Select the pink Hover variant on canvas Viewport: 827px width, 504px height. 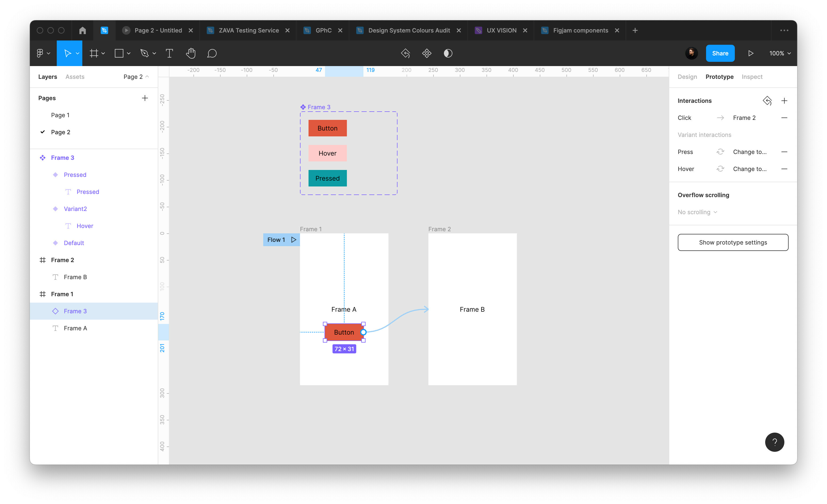click(328, 153)
